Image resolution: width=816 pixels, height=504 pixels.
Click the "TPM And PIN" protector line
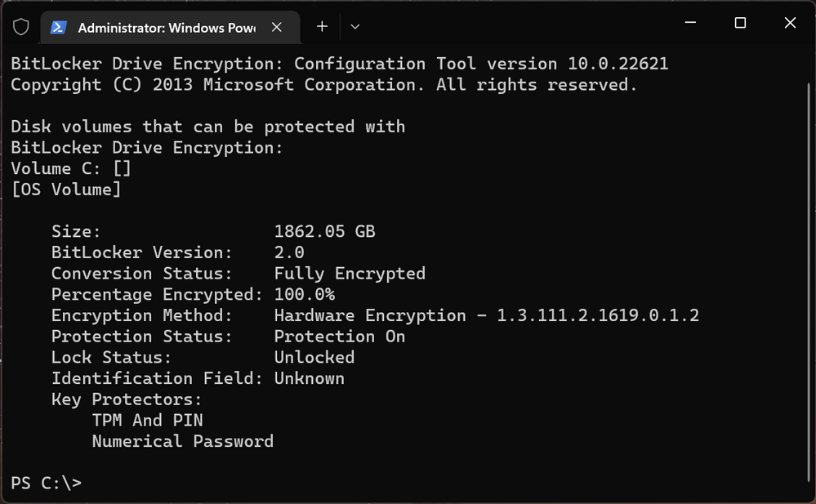(x=147, y=420)
